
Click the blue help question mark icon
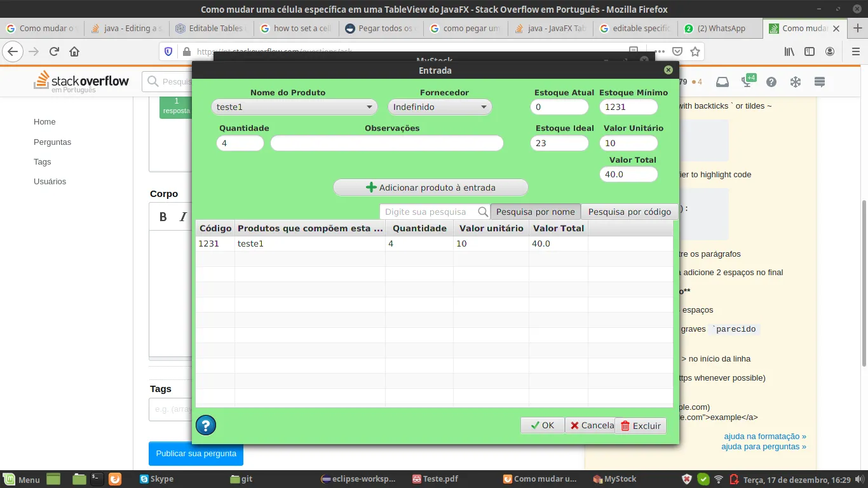pyautogui.click(x=206, y=425)
